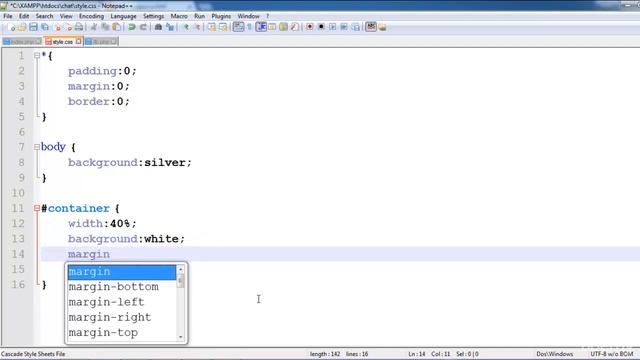
Task: Click the Redo toolbar icon
Action: coord(143,27)
